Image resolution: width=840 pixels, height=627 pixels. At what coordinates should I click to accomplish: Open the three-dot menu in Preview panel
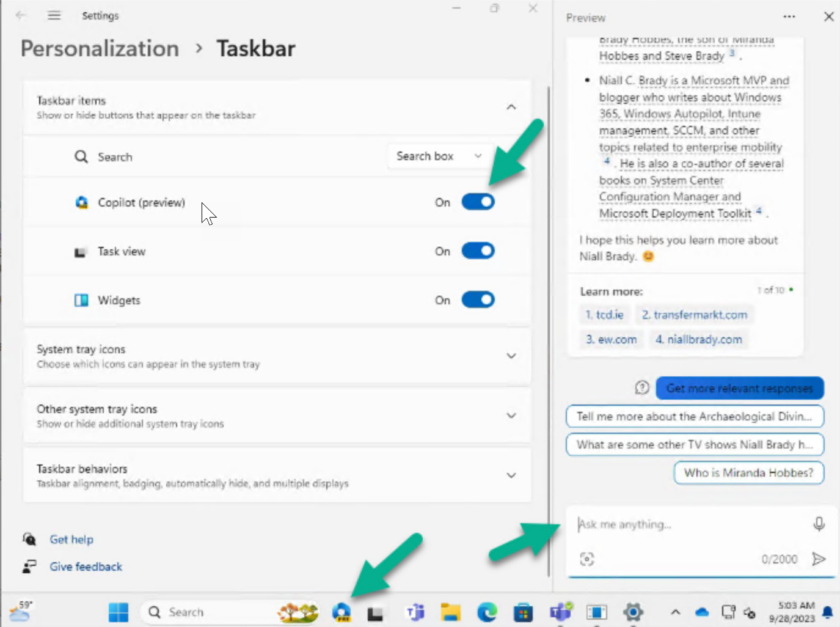(789, 17)
